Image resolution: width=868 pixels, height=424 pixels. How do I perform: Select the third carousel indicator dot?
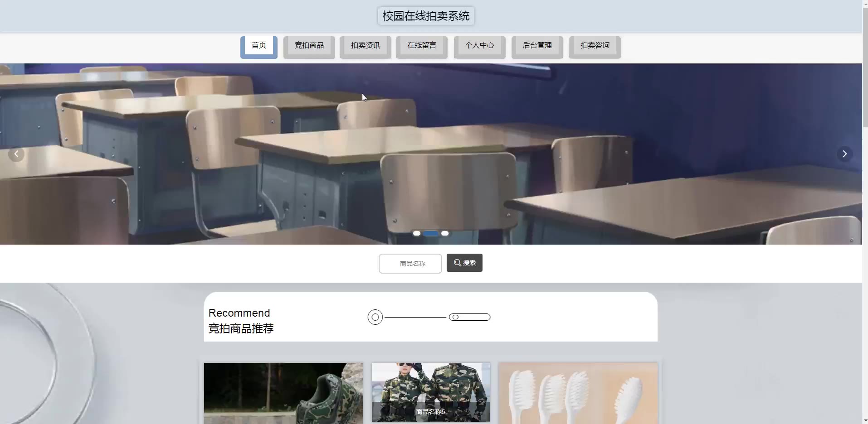point(445,233)
